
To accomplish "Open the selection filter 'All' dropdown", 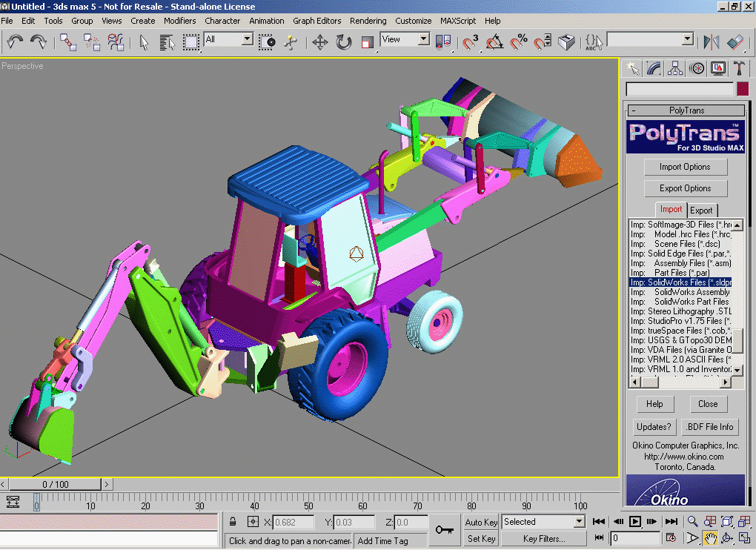I will [x=248, y=39].
